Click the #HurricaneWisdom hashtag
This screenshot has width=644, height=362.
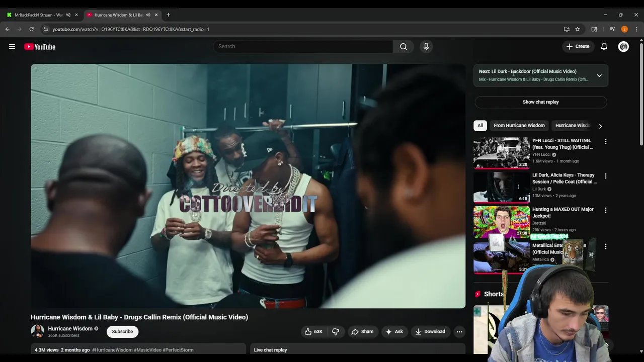[x=112, y=350]
